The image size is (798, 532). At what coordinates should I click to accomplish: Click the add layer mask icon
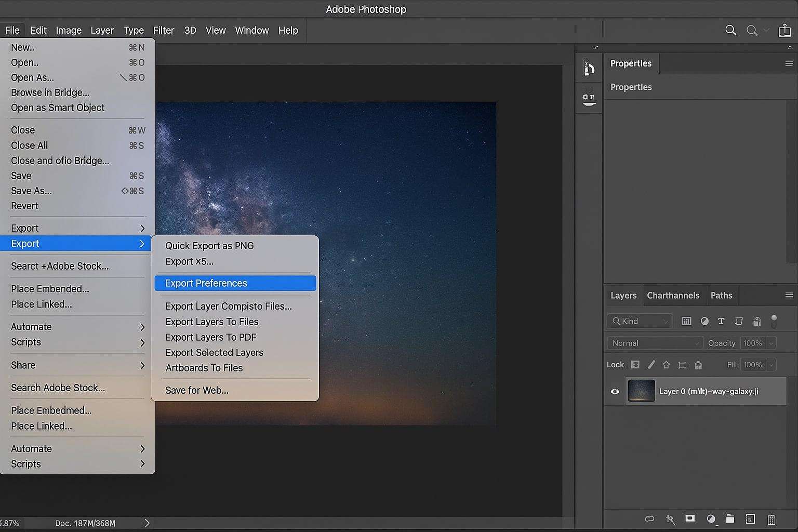click(x=690, y=518)
